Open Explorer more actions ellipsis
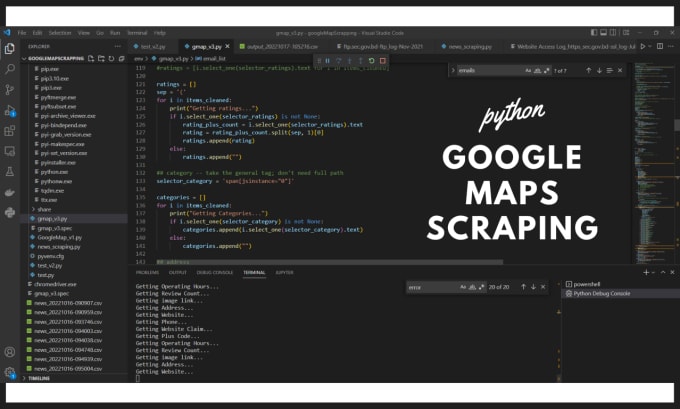This screenshot has width=680, height=409. (118, 46)
